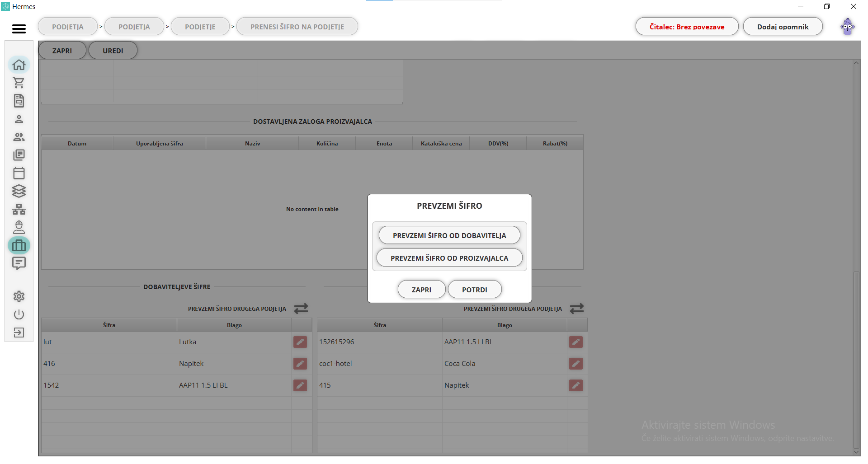
Task: Open the people group sidebar icon
Action: pos(19,137)
